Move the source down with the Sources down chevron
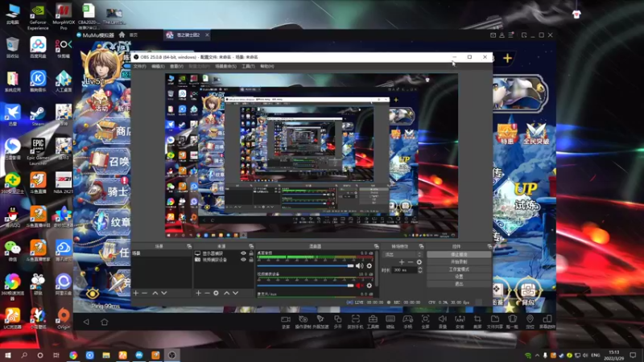The image size is (644, 362). click(x=235, y=293)
